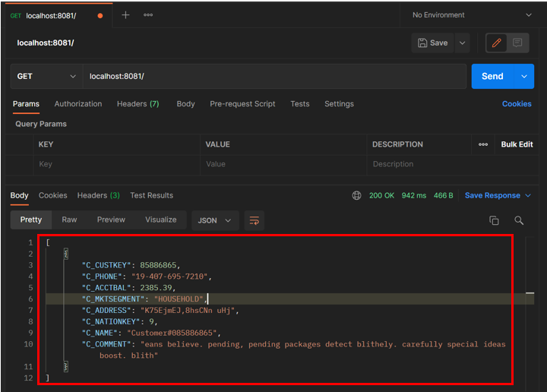Search the response with magnifier icon
The width and height of the screenshot is (547, 392).
click(x=519, y=220)
